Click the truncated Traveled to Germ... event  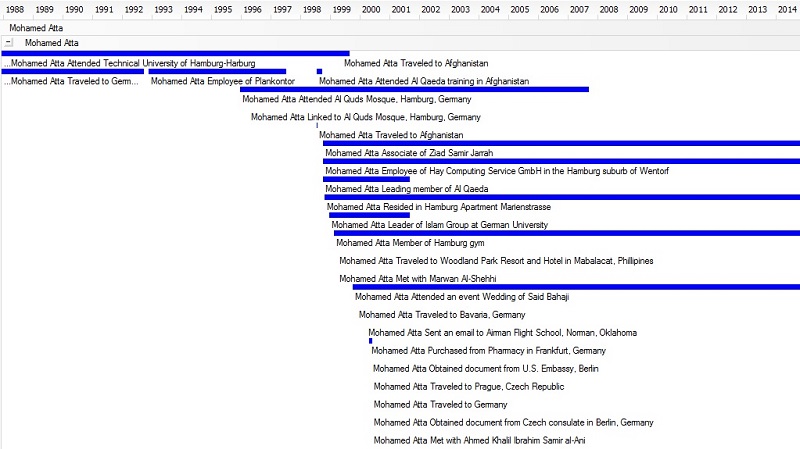coord(71,81)
